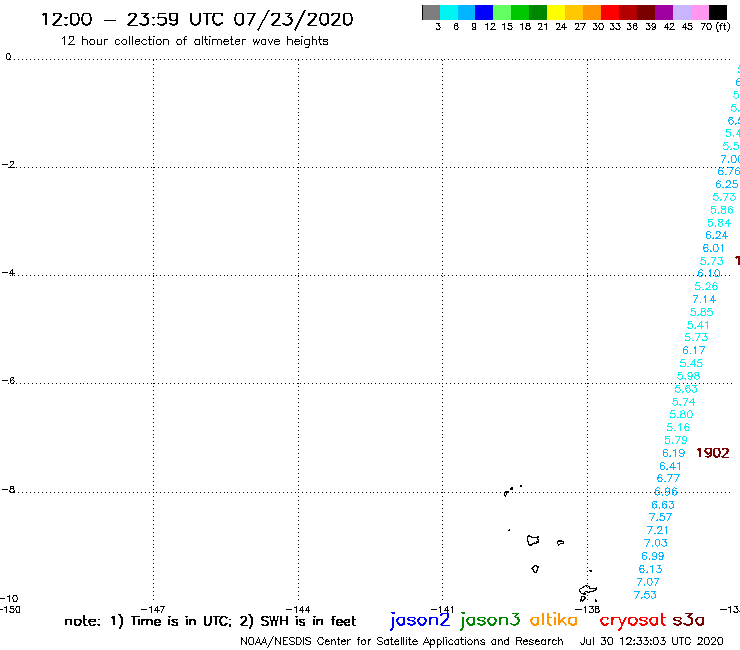Click the bright red legend swatch
This screenshot has height=650, width=740.
pyautogui.click(x=610, y=12)
